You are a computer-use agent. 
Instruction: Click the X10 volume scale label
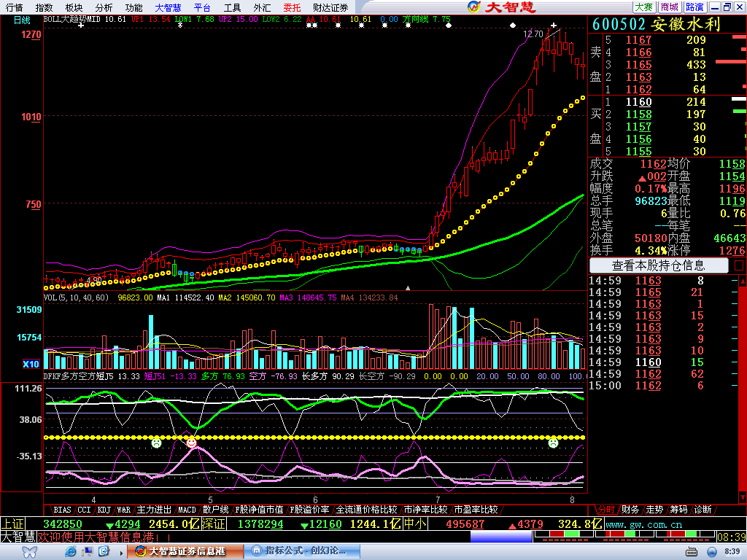[x=31, y=364]
